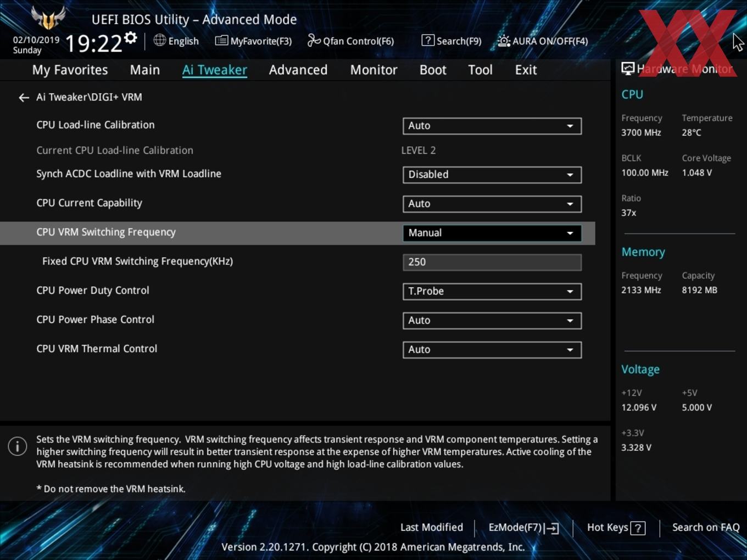
Task: Click the info icon in help panel
Action: 18,446
